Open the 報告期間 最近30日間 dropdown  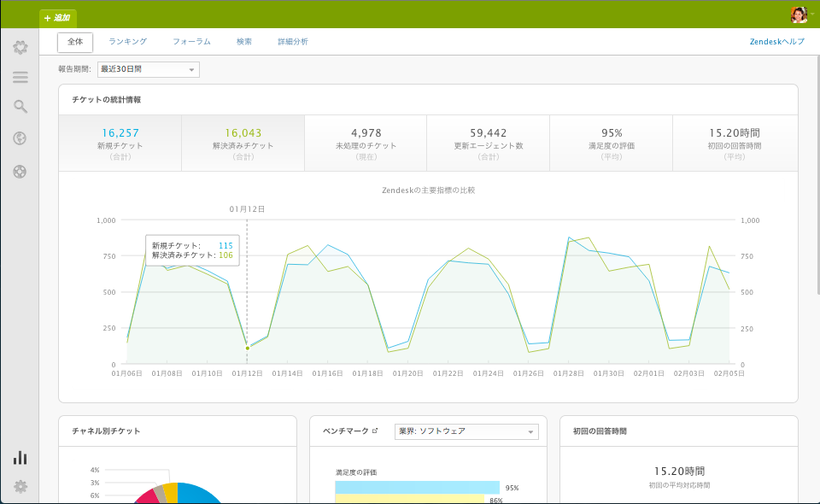[149, 69]
